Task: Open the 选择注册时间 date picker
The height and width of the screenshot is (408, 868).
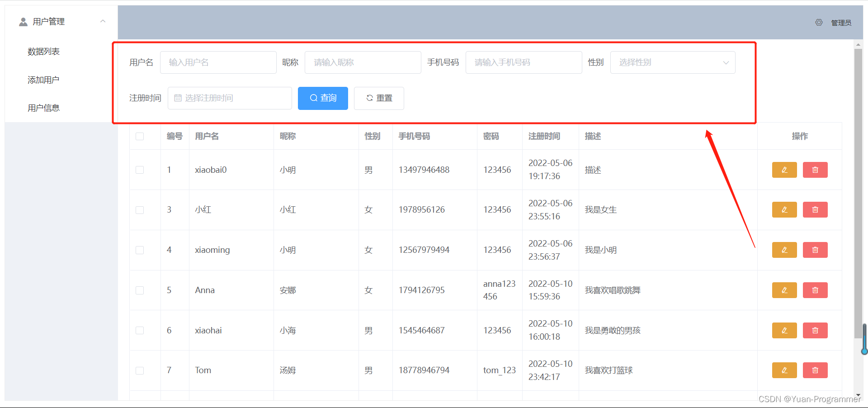Action: 230,98
